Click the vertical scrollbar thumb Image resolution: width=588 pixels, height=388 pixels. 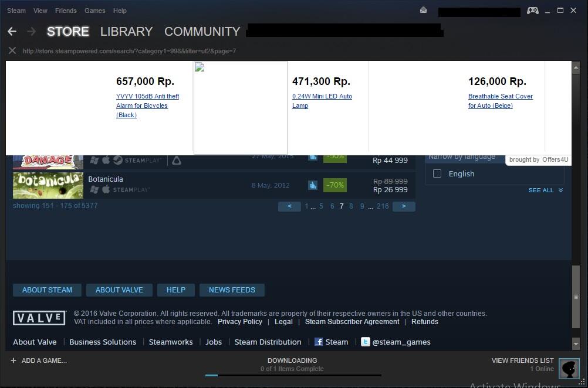[576, 297]
